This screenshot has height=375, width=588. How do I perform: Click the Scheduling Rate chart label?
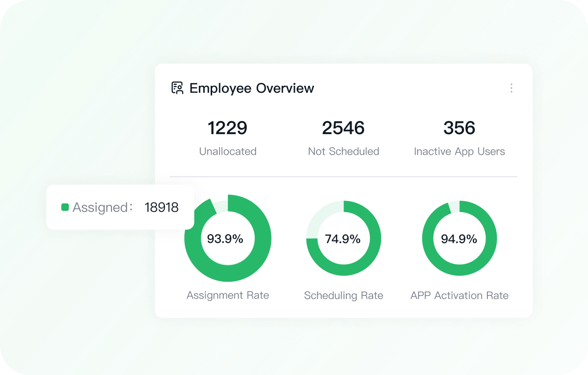pyautogui.click(x=343, y=296)
